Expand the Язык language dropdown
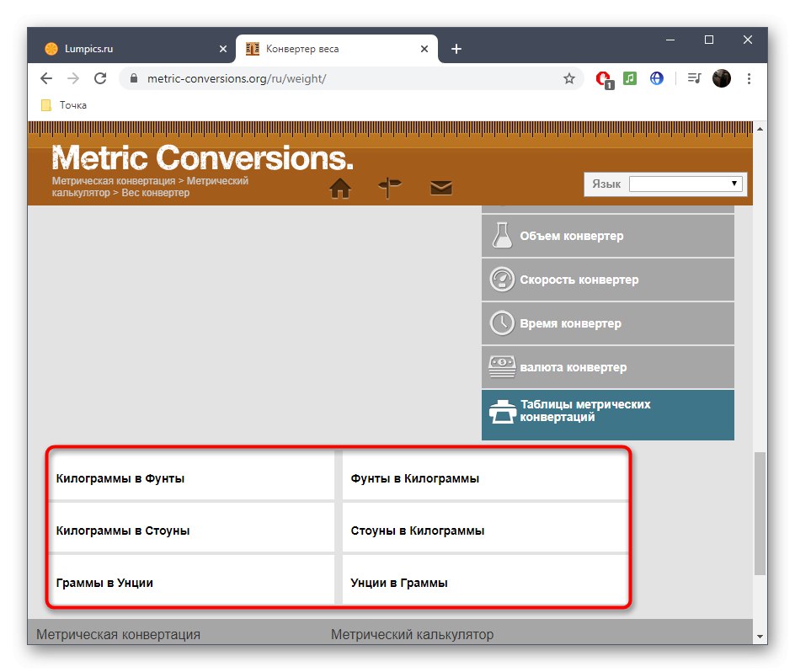Image resolution: width=795 pixels, height=672 pixels. pyautogui.click(x=686, y=184)
